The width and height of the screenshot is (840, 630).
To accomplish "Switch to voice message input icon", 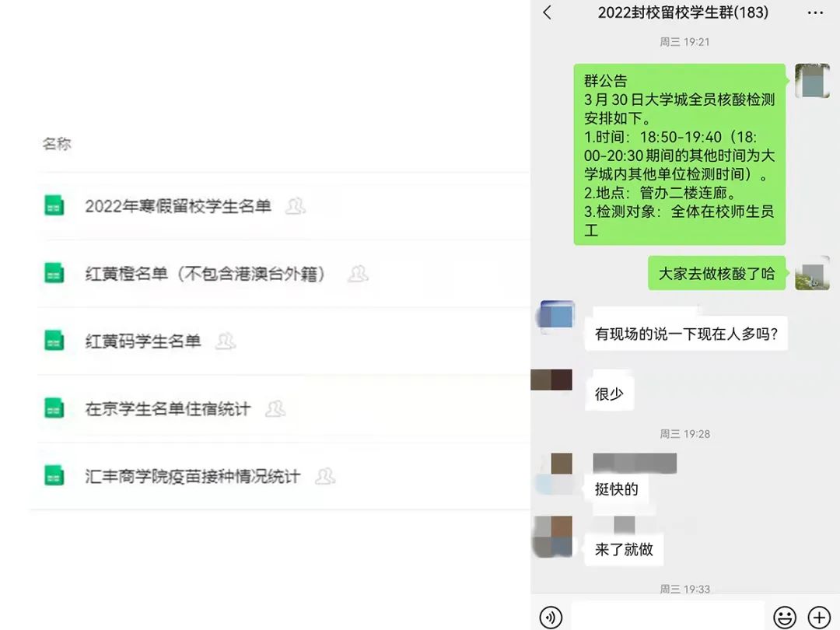I will pyautogui.click(x=551, y=617).
